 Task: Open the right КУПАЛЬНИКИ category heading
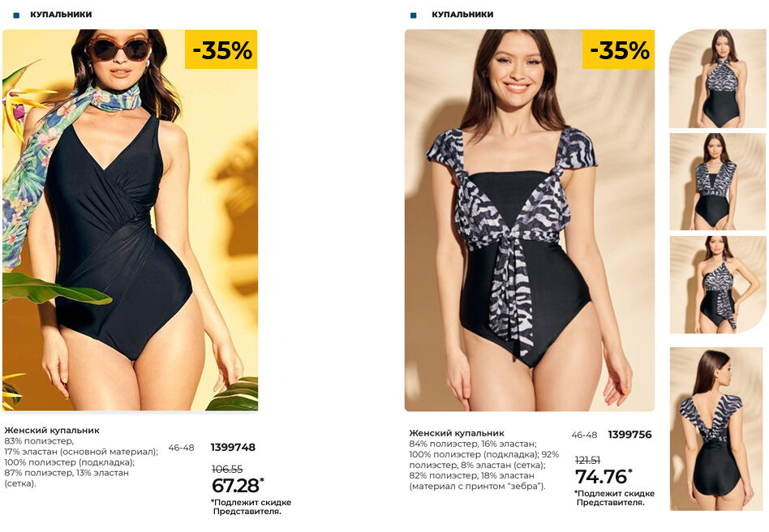coord(462,15)
